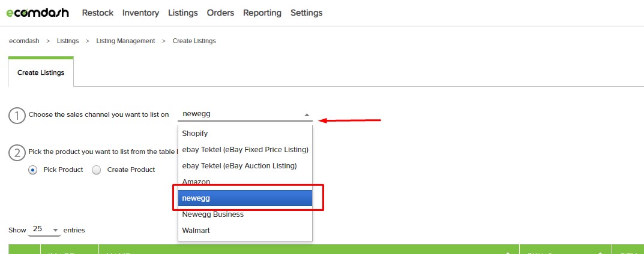This screenshot has width=644, height=254.
Task: Open Listings breadcrumb link
Action: [68, 41]
